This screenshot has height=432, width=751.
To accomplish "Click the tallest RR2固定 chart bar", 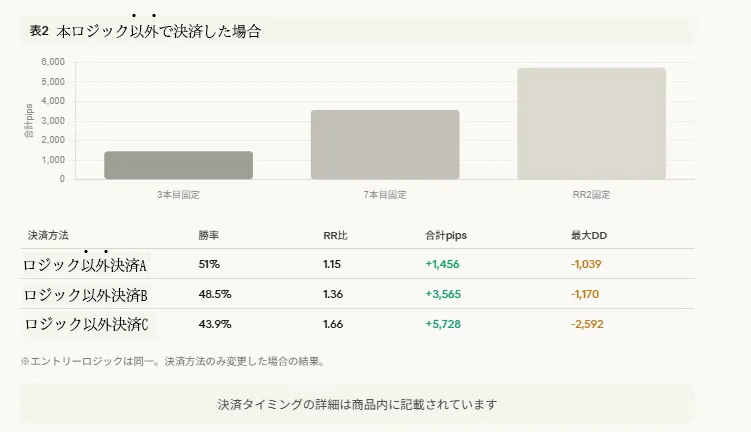I will pyautogui.click(x=592, y=123).
